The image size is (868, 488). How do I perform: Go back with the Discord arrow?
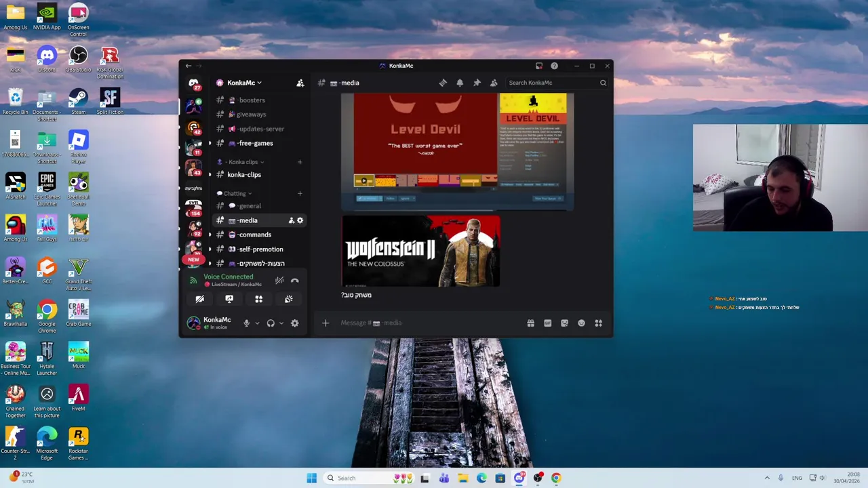[189, 66]
